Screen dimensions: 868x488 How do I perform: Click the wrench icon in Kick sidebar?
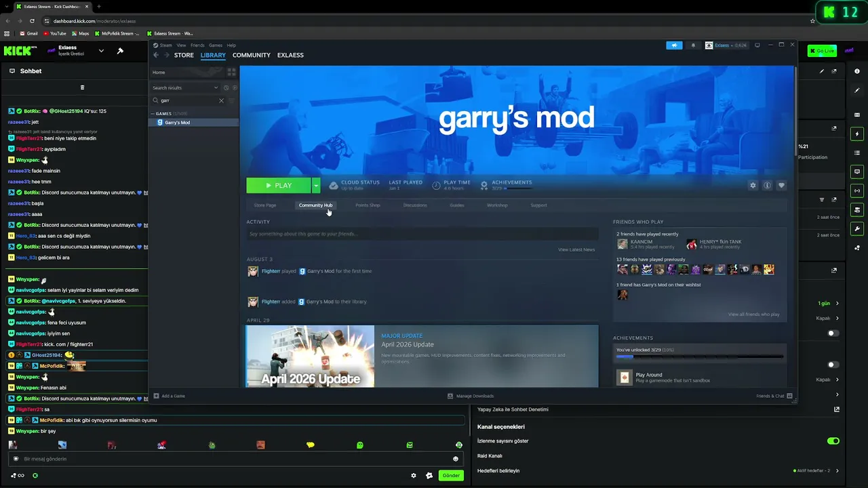857,228
